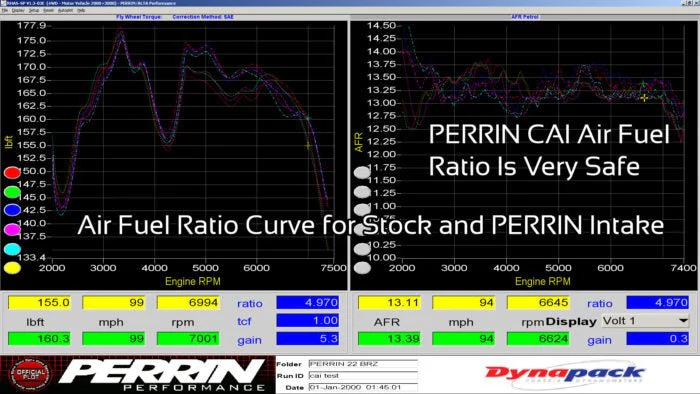Open the Display menu
This screenshot has height=394, width=700.
pos(18,10)
